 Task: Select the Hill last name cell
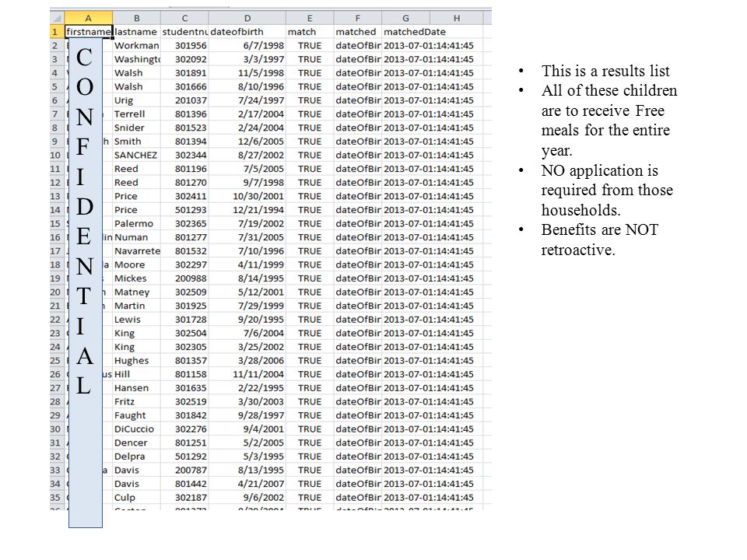(x=137, y=374)
